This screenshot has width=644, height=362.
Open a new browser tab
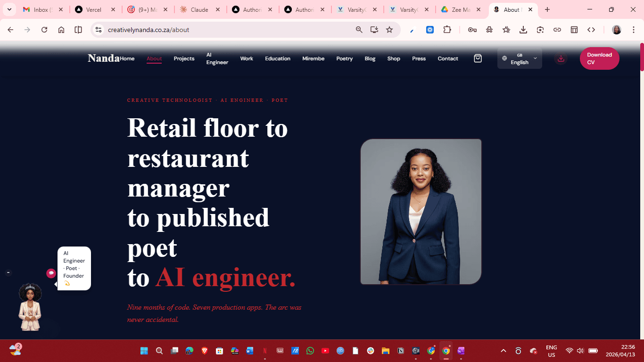[547, 9]
